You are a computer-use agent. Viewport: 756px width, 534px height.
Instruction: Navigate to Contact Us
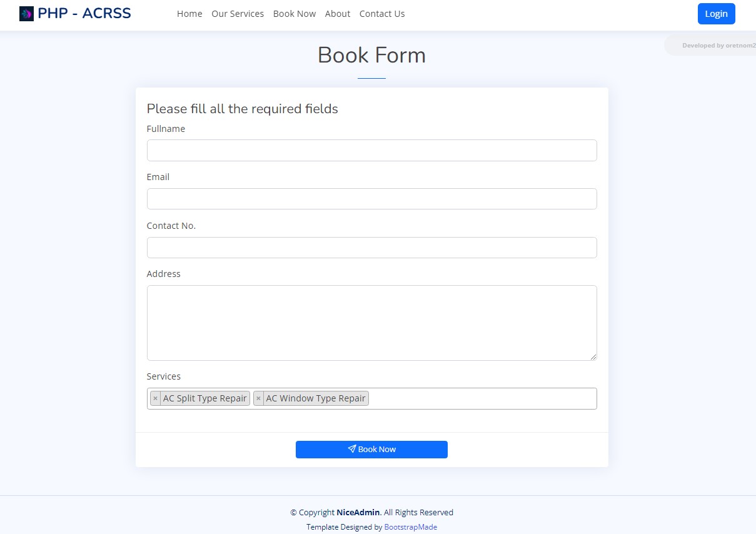(382, 14)
